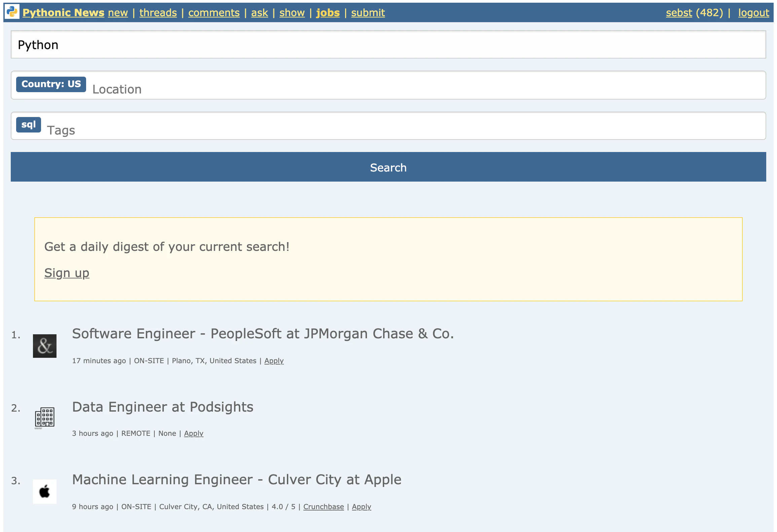The width and height of the screenshot is (777, 532).
Task: Open the jobs tab
Action: click(x=328, y=13)
